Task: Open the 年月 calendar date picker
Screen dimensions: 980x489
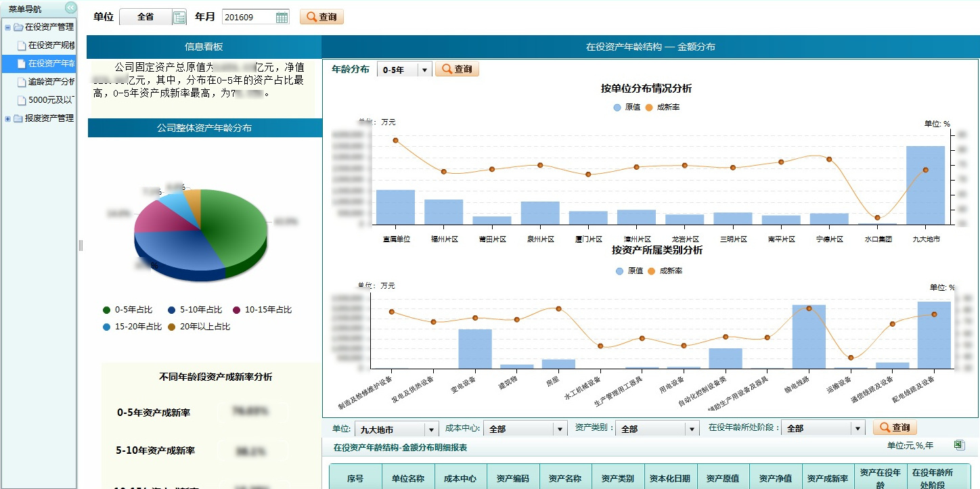Action: click(282, 18)
